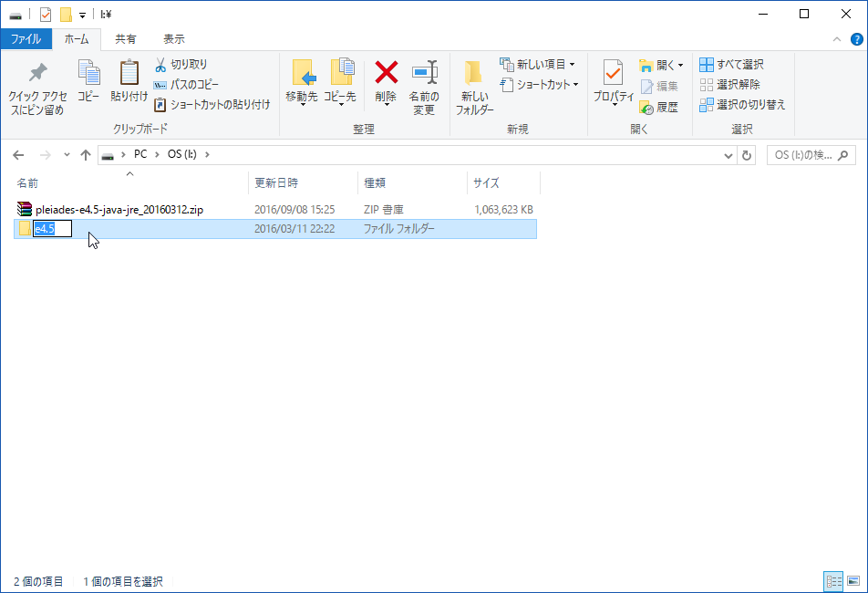
Task: Cut selection with 切り取り scissors
Action: tap(181, 64)
